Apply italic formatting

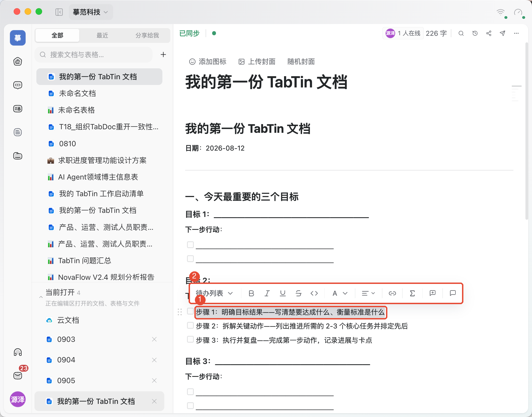(x=267, y=293)
